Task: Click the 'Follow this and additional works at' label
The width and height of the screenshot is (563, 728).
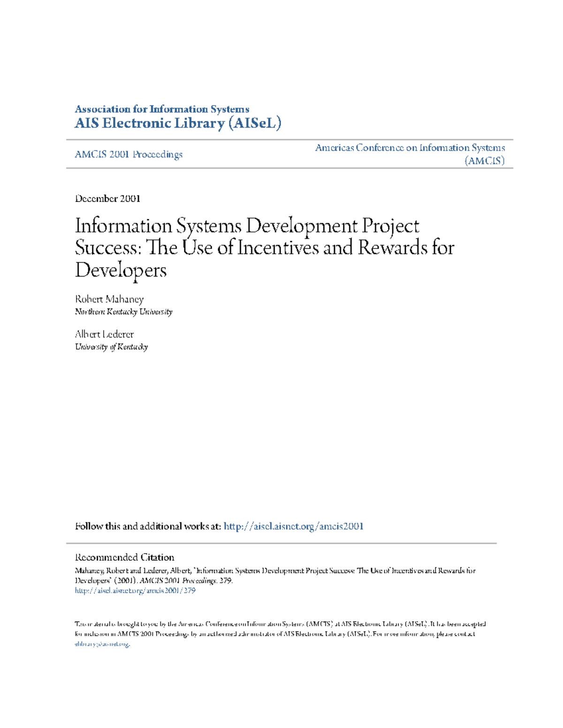Action: tap(148, 526)
